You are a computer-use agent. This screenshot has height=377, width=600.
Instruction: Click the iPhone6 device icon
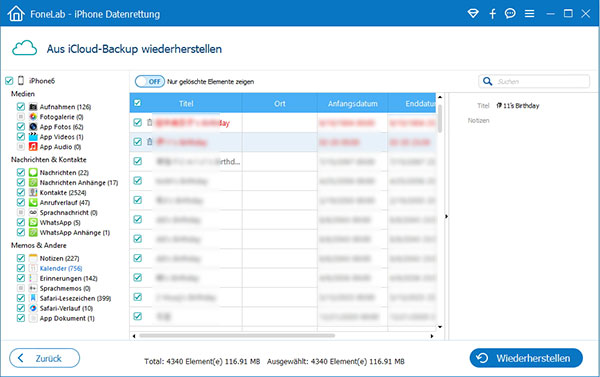point(21,80)
